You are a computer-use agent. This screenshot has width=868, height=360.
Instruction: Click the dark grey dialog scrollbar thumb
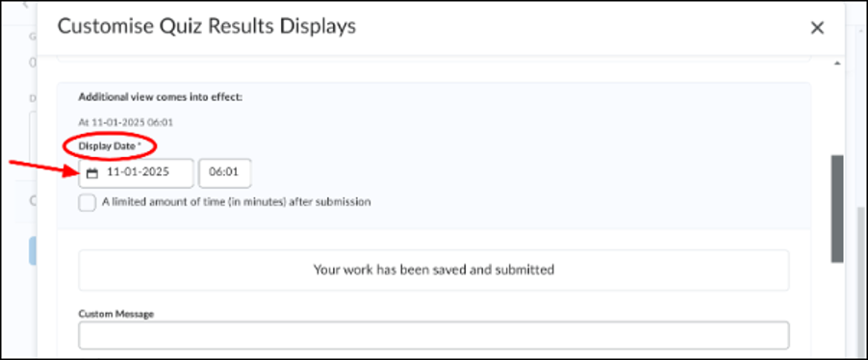pyautogui.click(x=837, y=209)
